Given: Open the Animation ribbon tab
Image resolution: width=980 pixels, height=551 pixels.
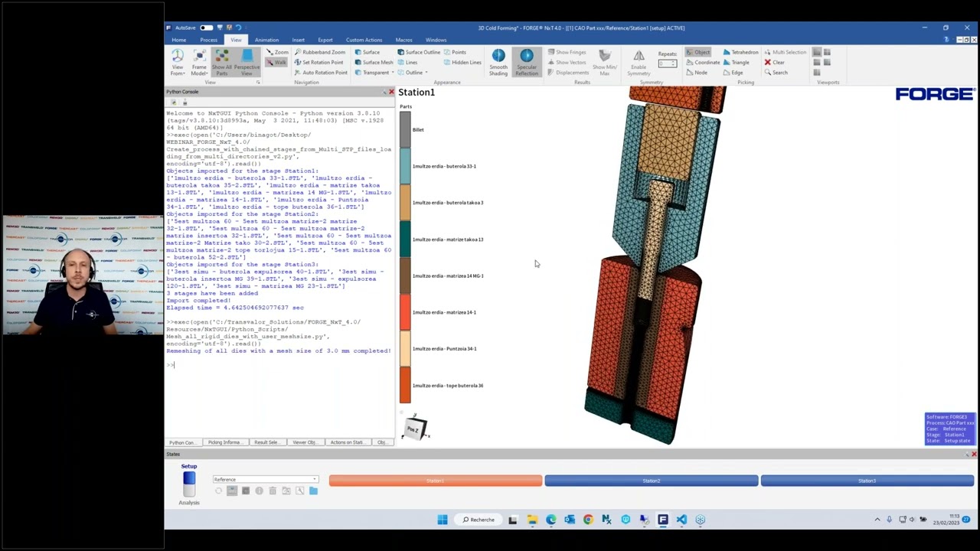Looking at the screenshot, I should click(x=266, y=40).
